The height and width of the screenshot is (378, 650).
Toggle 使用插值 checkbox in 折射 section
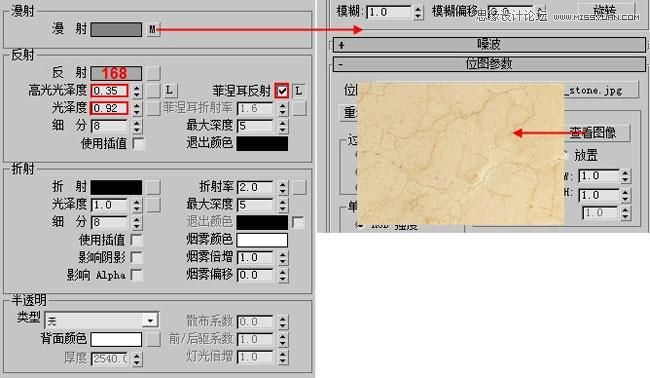tap(136, 240)
